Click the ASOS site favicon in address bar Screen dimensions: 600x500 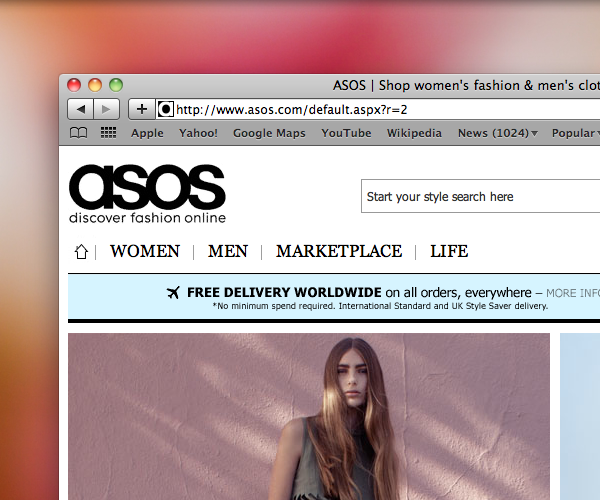[x=165, y=109]
